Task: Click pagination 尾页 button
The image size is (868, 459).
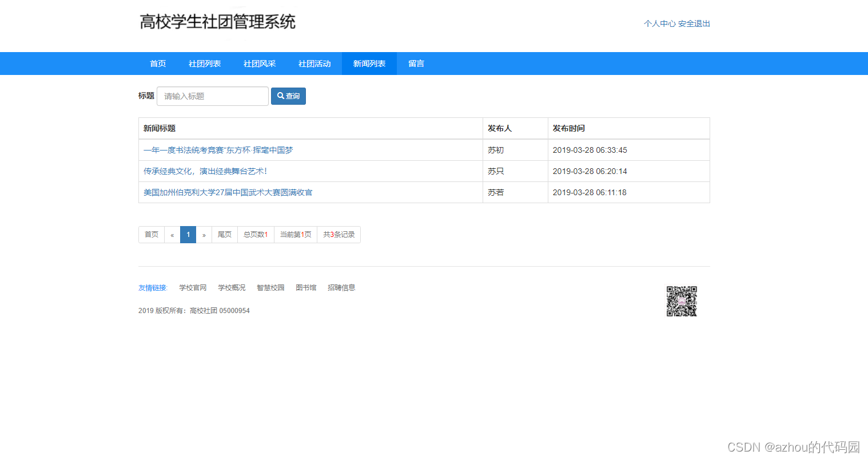Action: [225, 235]
